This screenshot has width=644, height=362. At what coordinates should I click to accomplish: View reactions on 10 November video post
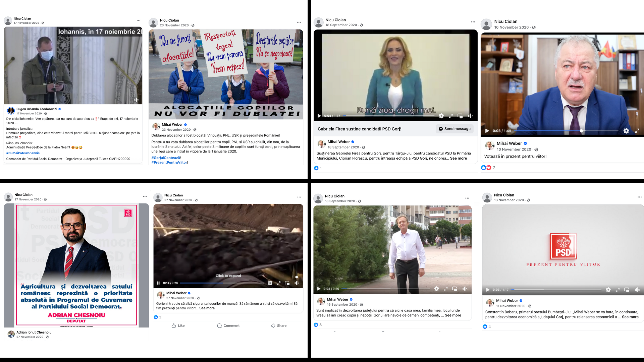(x=488, y=168)
